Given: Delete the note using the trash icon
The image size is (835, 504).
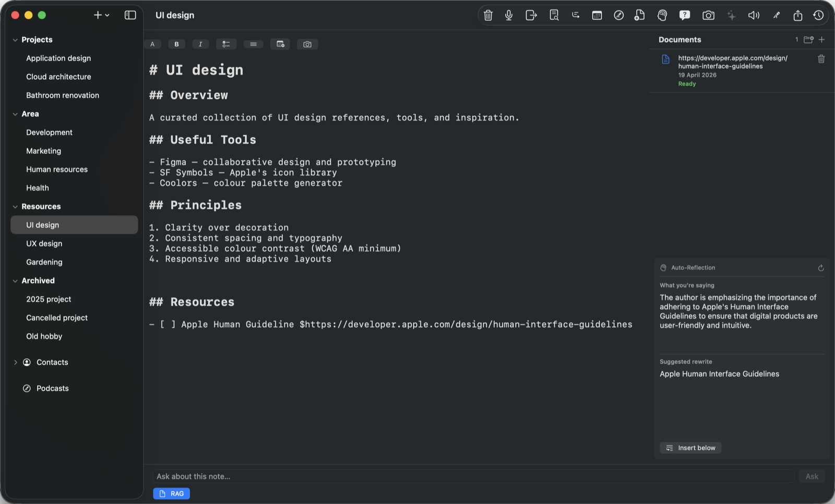Looking at the screenshot, I should pyautogui.click(x=488, y=15).
